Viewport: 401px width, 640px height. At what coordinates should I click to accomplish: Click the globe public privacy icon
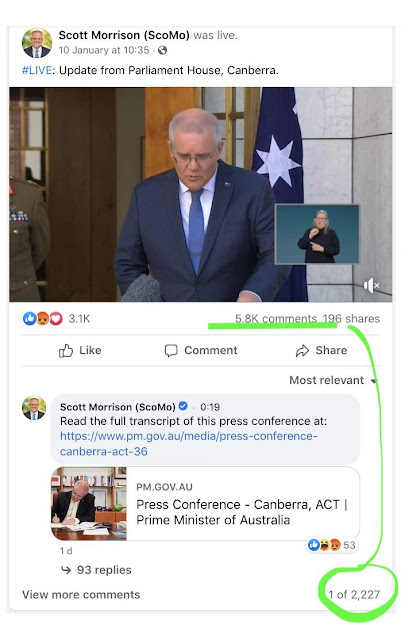pos(163,50)
